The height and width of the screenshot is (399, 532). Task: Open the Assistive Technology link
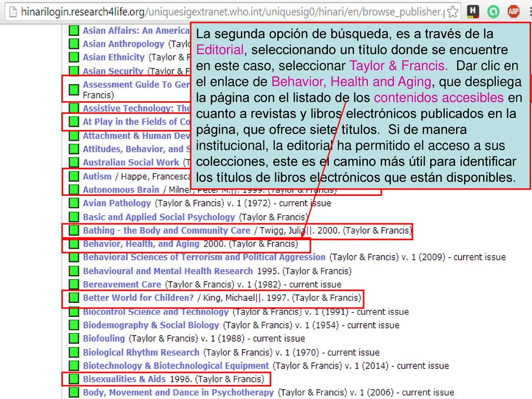[136, 108]
